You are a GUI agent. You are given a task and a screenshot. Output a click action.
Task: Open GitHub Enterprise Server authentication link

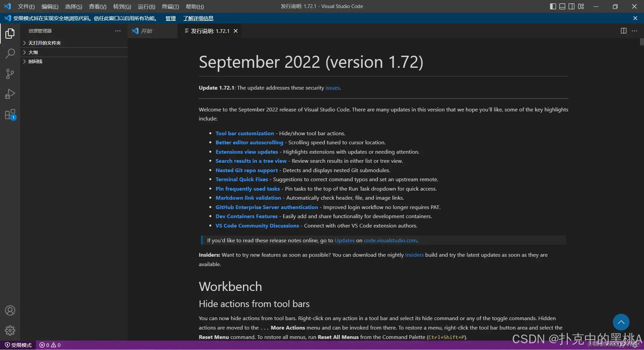coord(267,207)
